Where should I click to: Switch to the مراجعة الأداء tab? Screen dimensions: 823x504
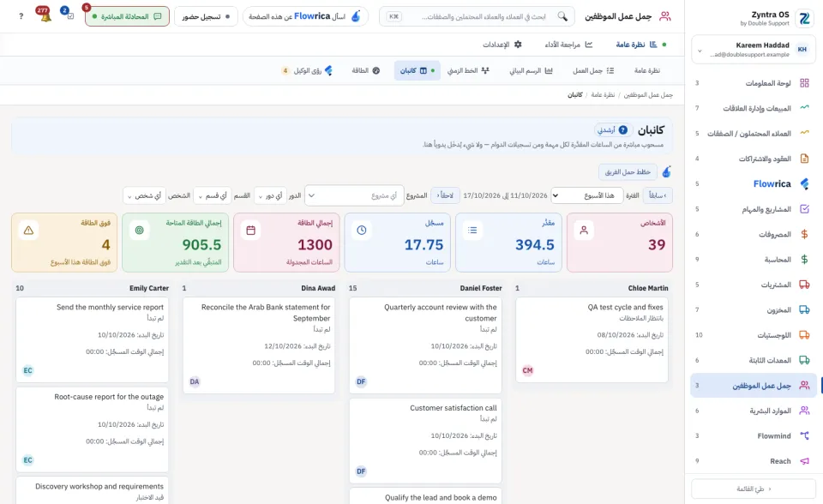pos(569,45)
